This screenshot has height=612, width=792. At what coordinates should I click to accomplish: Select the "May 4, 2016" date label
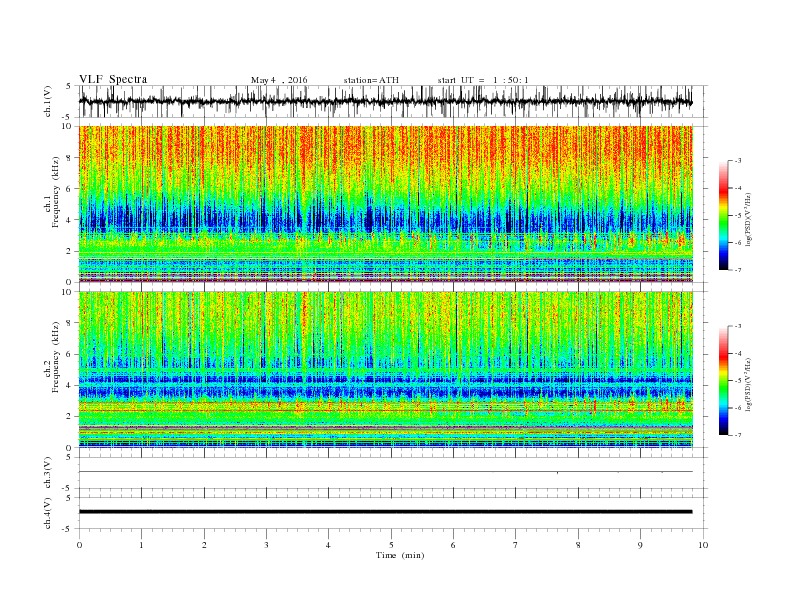[279, 80]
